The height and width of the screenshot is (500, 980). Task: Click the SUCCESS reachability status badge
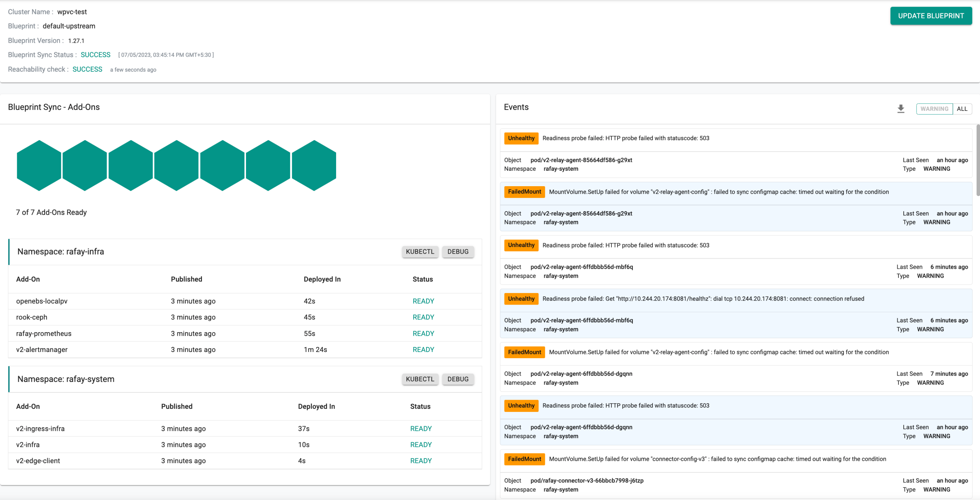coord(87,69)
